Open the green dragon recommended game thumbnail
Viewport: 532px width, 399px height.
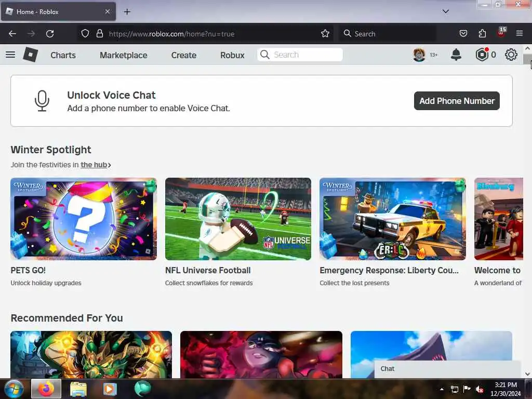tap(91, 354)
